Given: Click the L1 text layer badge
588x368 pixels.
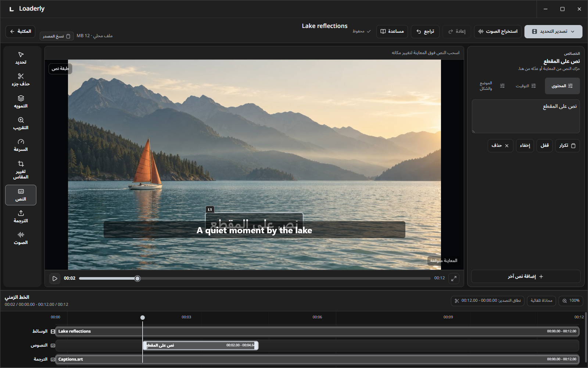Looking at the screenshot, I should point(210,210).
